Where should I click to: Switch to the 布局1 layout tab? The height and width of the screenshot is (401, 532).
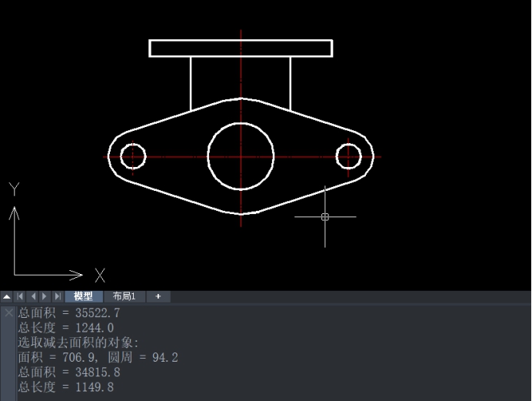124,296
